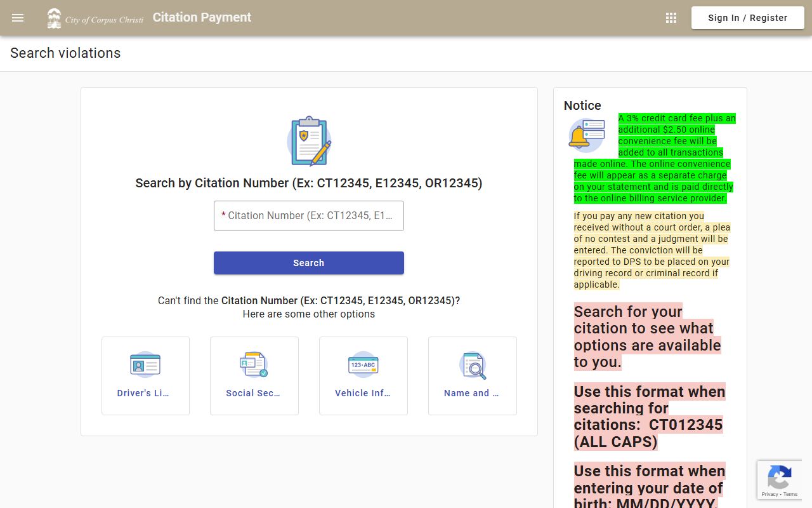The image size is (812, 508).
Task: Open the reCAPTCHA Privacy link
Action: click(x=769, y=494)
